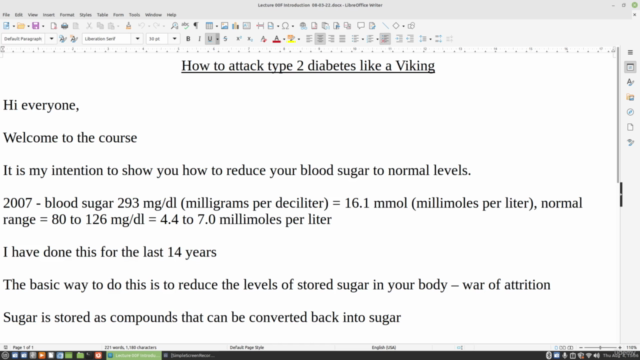Expand the Font Name dropdown

pyautogui.click(x=138, y=39)
